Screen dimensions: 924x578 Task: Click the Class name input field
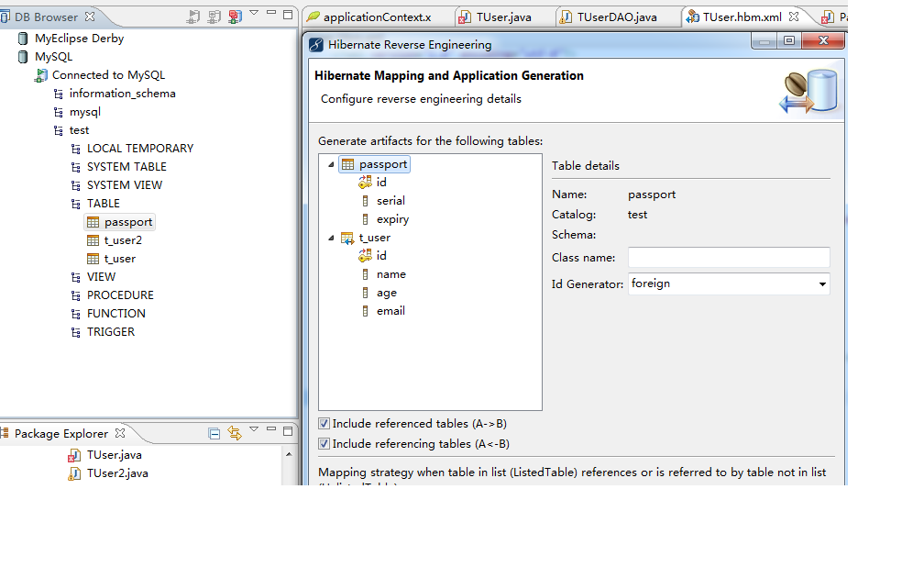(729, 258)
